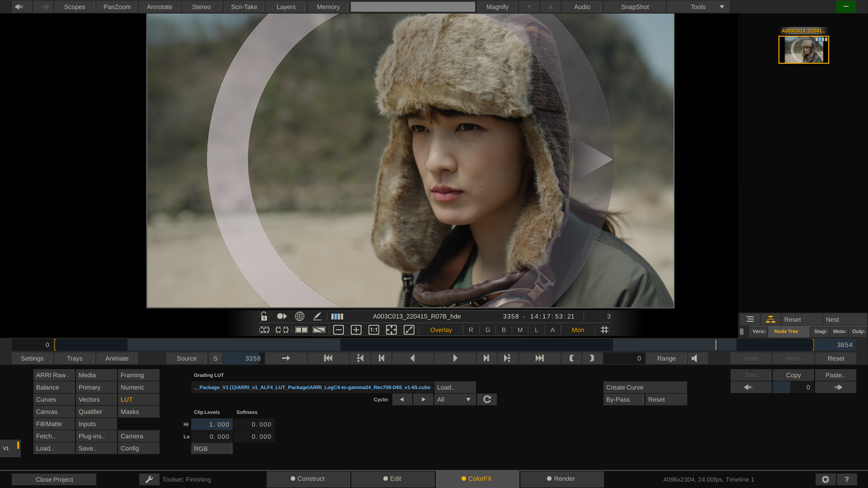Click the Copy button
This screenshot has height=488, width=868.
click(x=793, y=375)
